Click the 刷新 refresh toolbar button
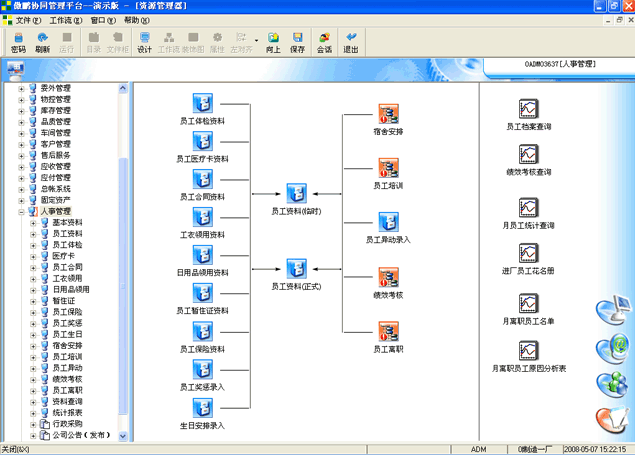Viewport: 635px width, 455px height. (42, 42)
